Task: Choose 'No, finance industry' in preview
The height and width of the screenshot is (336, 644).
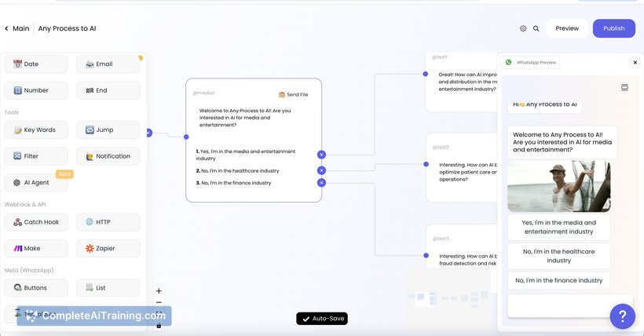Action: pyautogui.click(x=559, y=280)
